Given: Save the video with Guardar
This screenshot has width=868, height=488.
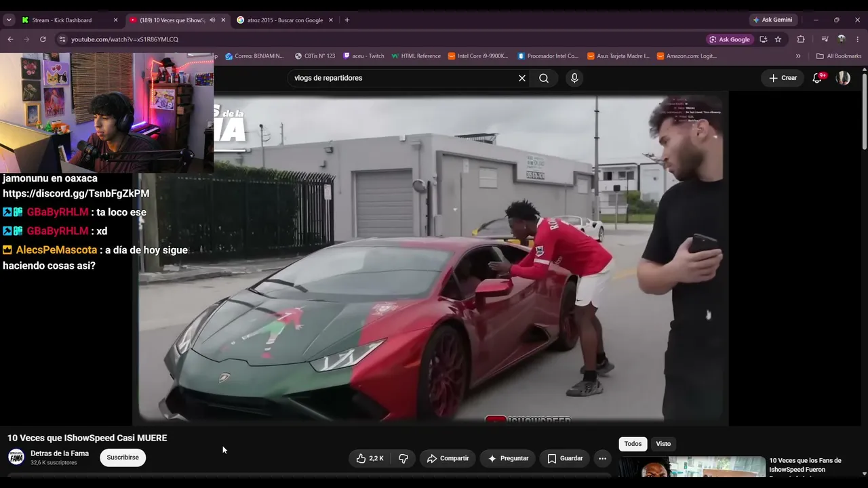Looking at the screenshot, I should (x=565, y=458).
